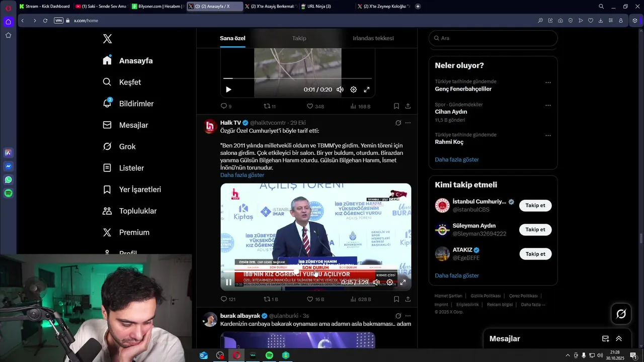
Task: Open Grok actions on Halk TV post
Action: pos(398,123)
